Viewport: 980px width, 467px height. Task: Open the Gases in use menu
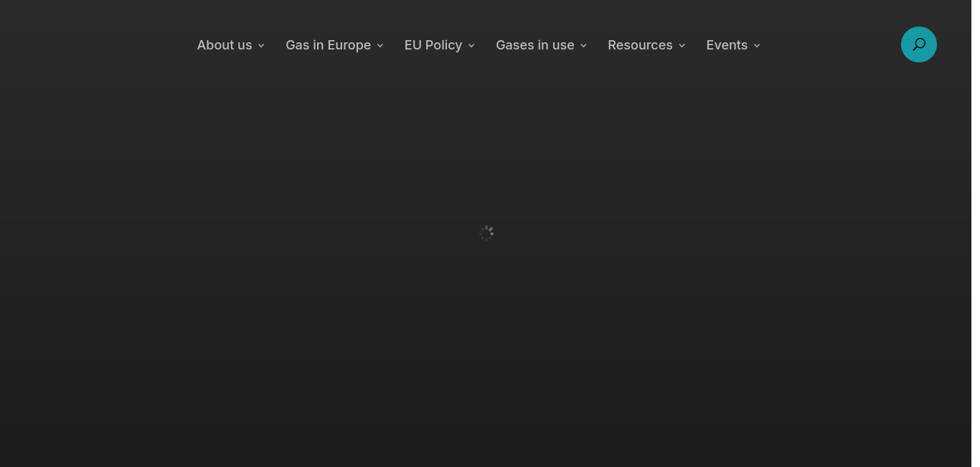[541, 45]
